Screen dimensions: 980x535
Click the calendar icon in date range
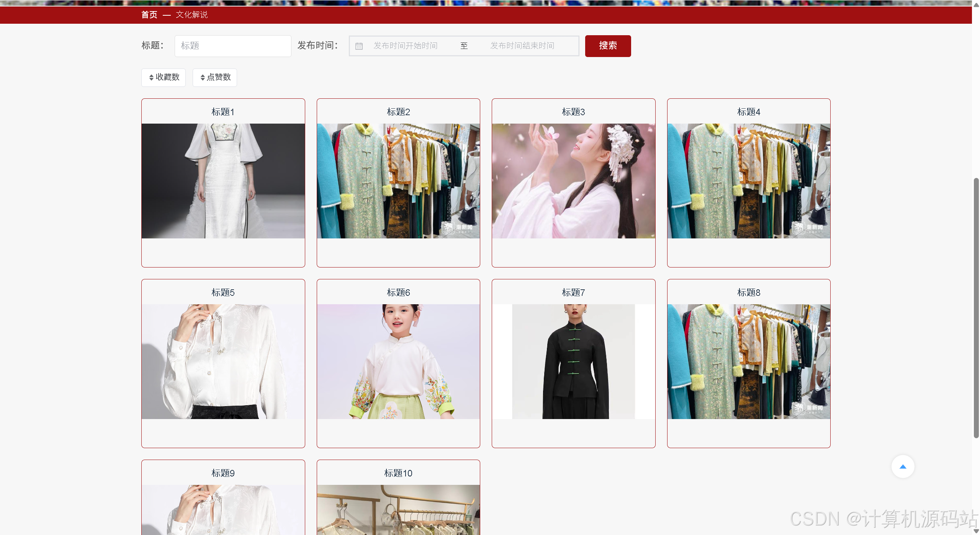pyautogui.click(x=359, y=46)
